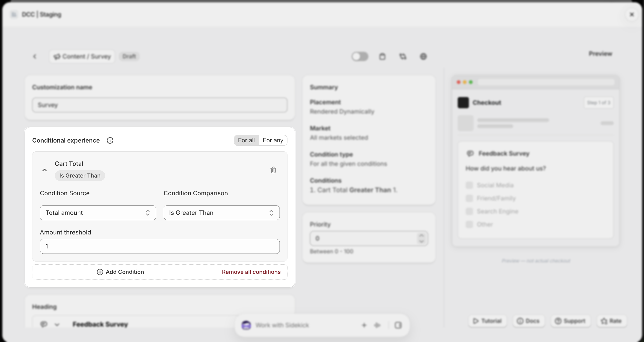Click the Feedback Survey heading text field
Image resolution: width=644 pixels, height=342 pixels.
[x=100, y=325]
